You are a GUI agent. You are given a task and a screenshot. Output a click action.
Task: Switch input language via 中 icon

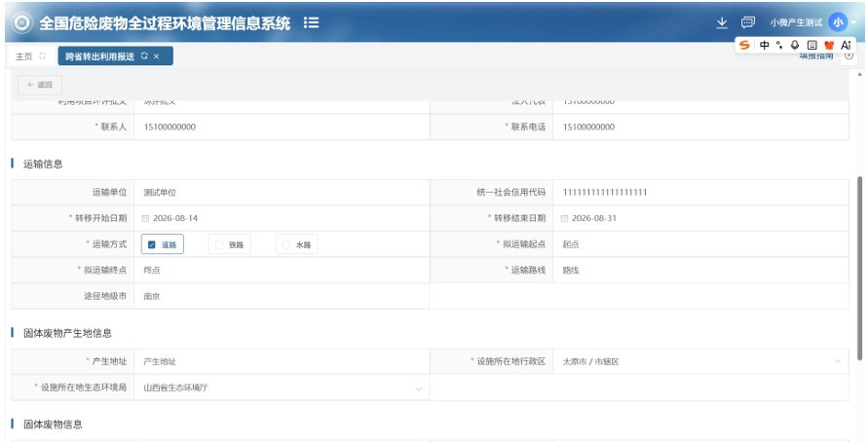coord(765,45)
